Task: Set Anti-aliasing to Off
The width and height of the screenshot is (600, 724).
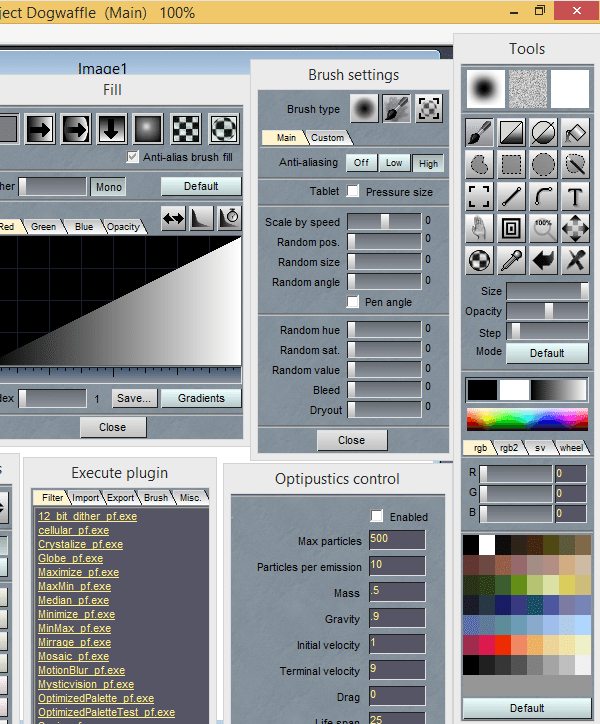Action: [x=361, y=163]
